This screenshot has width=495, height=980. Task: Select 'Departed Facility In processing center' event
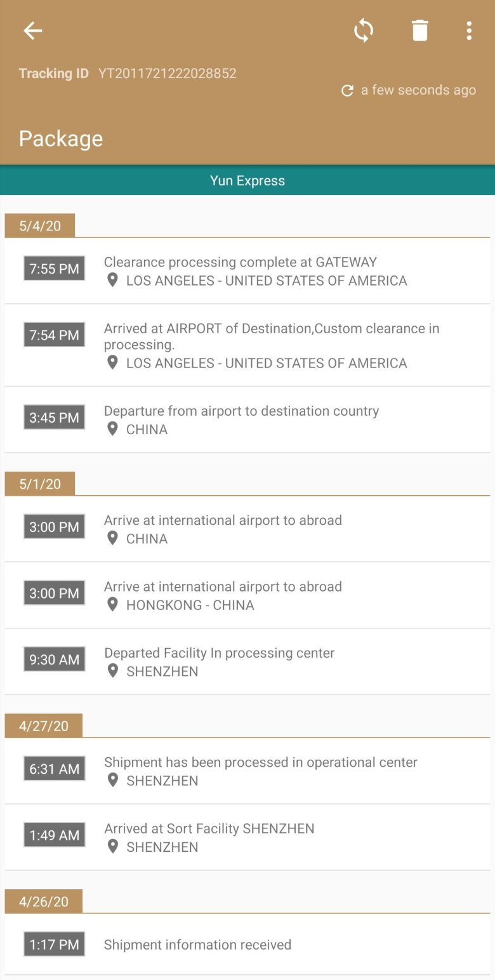pyautogui.click(x=219, y=653)
